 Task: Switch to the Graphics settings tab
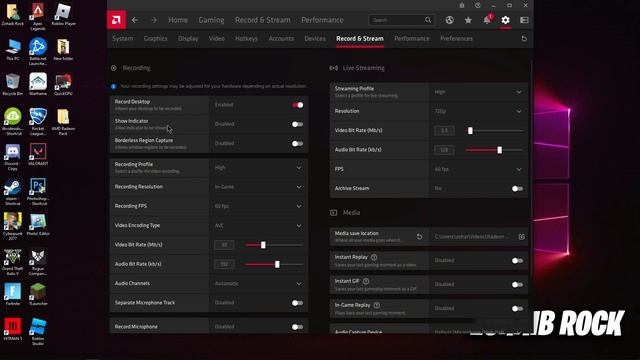point(156,38)
